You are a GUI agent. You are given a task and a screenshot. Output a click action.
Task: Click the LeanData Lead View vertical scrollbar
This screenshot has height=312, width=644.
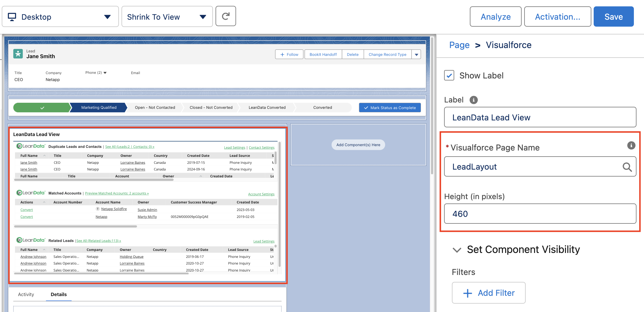click(279, 204)
